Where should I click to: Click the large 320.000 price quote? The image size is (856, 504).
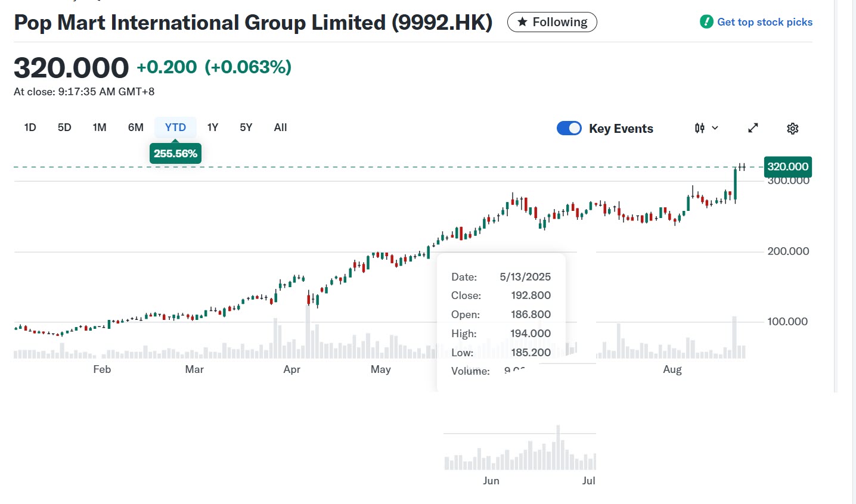tap(71, 68)
